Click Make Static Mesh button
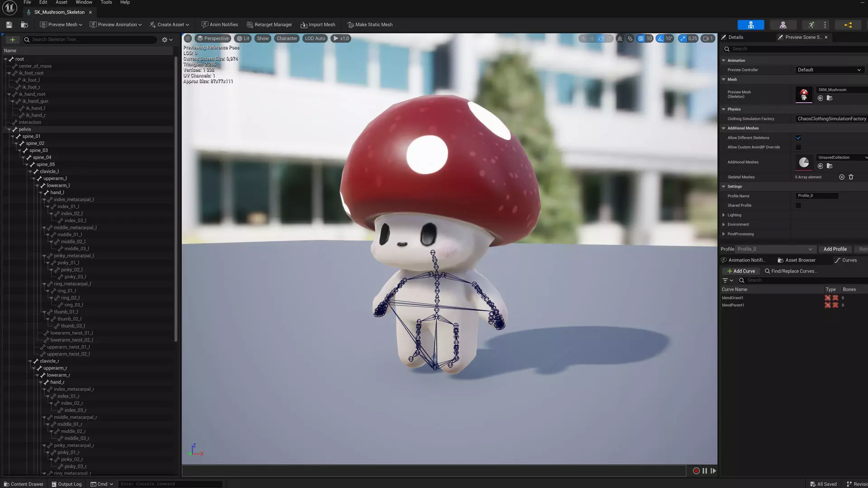Image resolution: width=868 pixels, height=488 pixels. [x=370, y=25]
